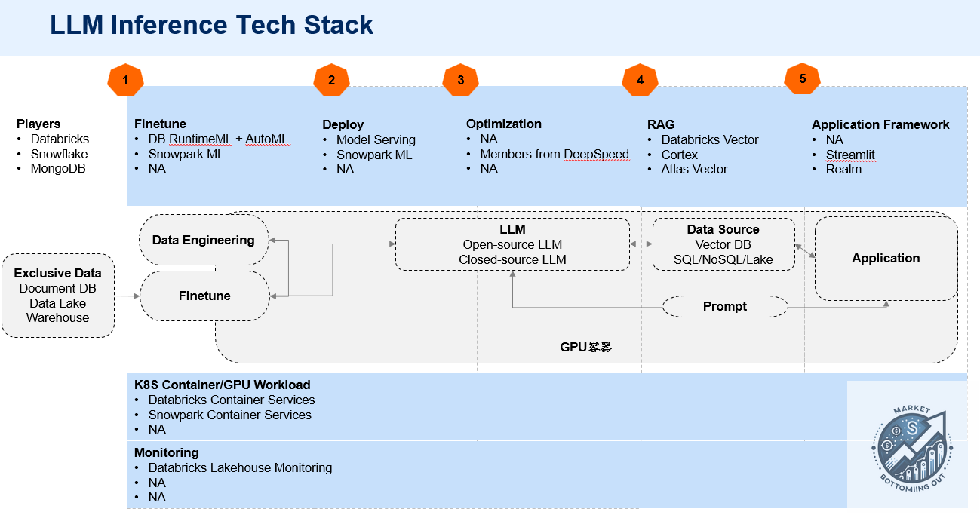Click "NA" under Snowpark Container Services
Screen dimensions: 980x515
[157, 430]
